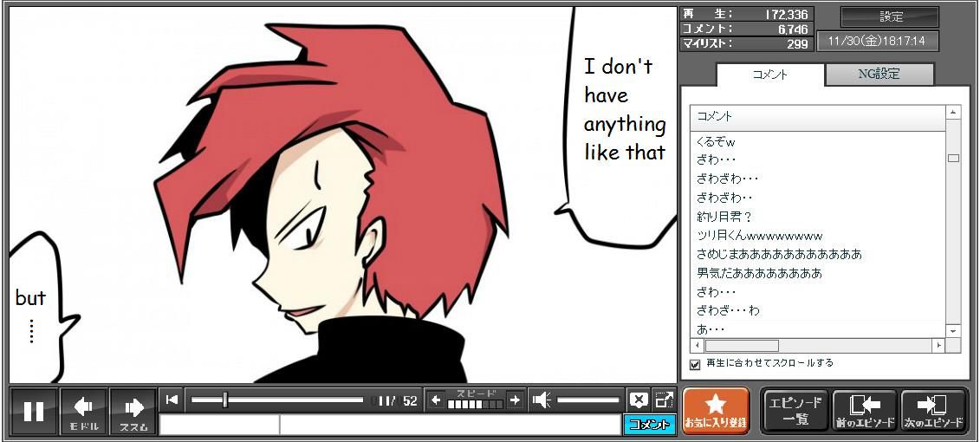The width and height of the screenshot is (980, 442).
Task: Click the page progress slider handle
Action: [x=225, y=400]
